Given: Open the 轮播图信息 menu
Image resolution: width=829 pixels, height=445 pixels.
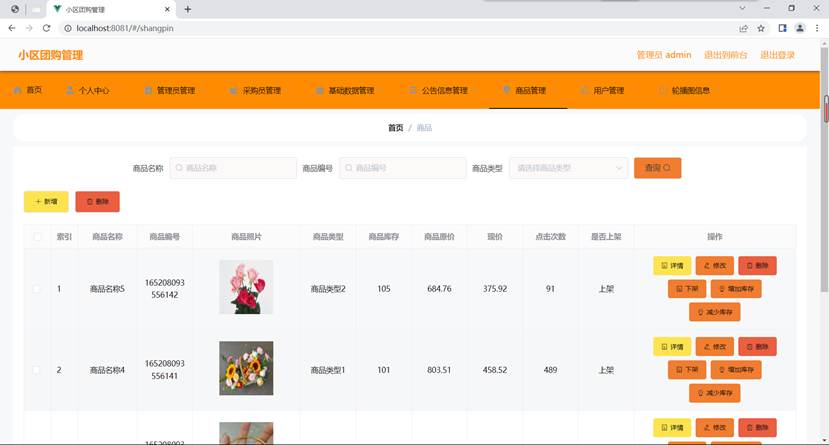Looking at the screenshot, I should (x=685, y=90).
